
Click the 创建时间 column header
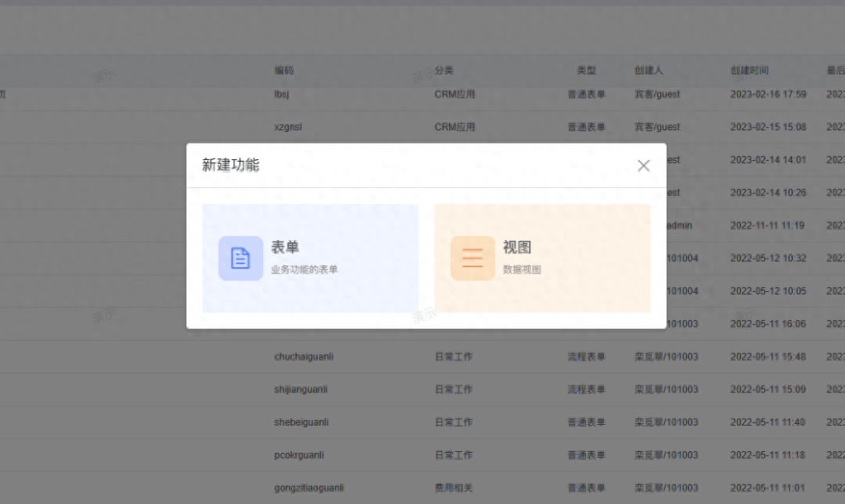coord(749,70)
